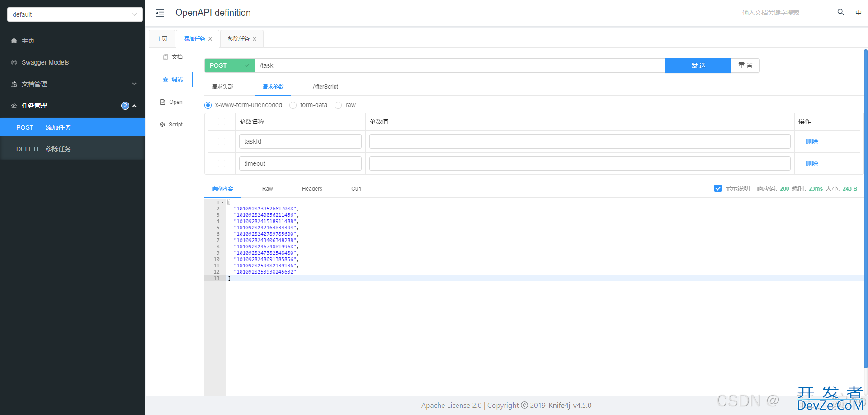
Task: Switch to the AfterScript tab
Action: (325, 87)
